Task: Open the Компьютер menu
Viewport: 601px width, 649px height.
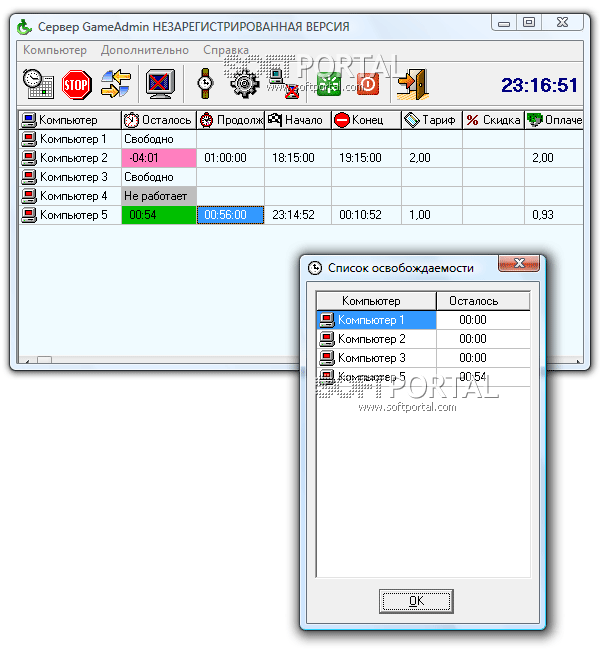Action: click(55, 50)
